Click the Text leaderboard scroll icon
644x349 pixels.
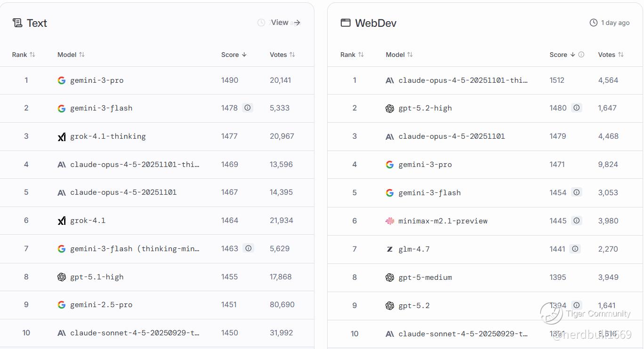(17, 23)
